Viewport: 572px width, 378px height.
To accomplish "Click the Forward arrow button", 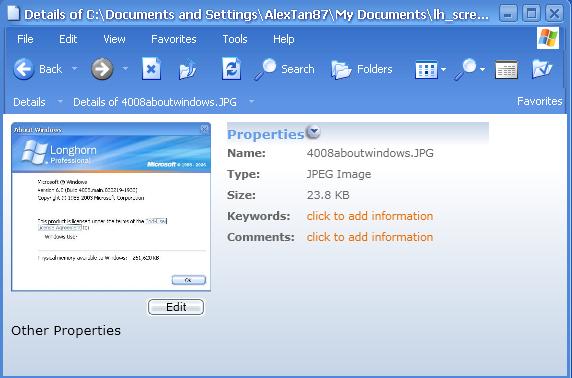I will [x=102, y=69].
